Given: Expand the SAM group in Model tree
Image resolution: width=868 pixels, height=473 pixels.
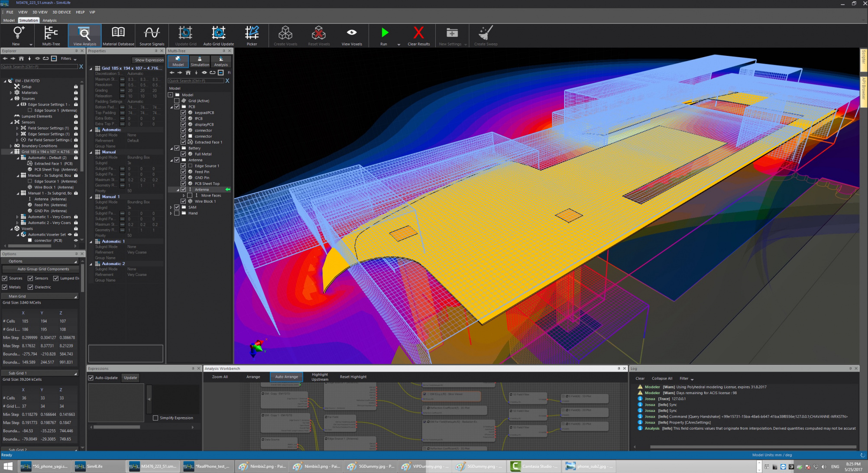Looking at the screenshot, I should click(x=171, y=207).
